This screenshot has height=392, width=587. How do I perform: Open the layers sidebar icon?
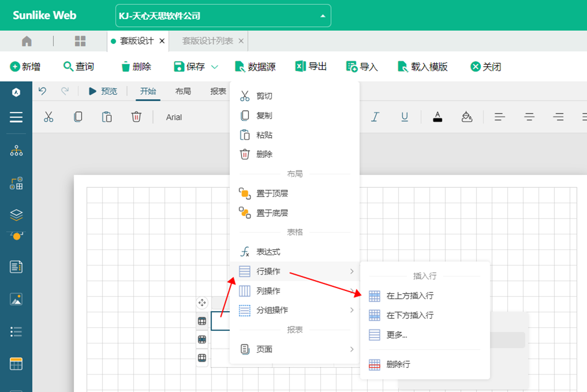pyautogui.click(x=16, y=215)
